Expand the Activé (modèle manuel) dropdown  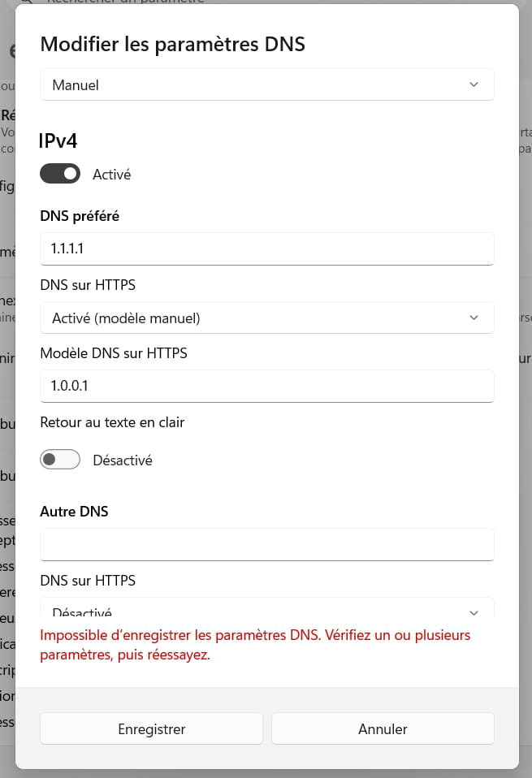(266, 318)
